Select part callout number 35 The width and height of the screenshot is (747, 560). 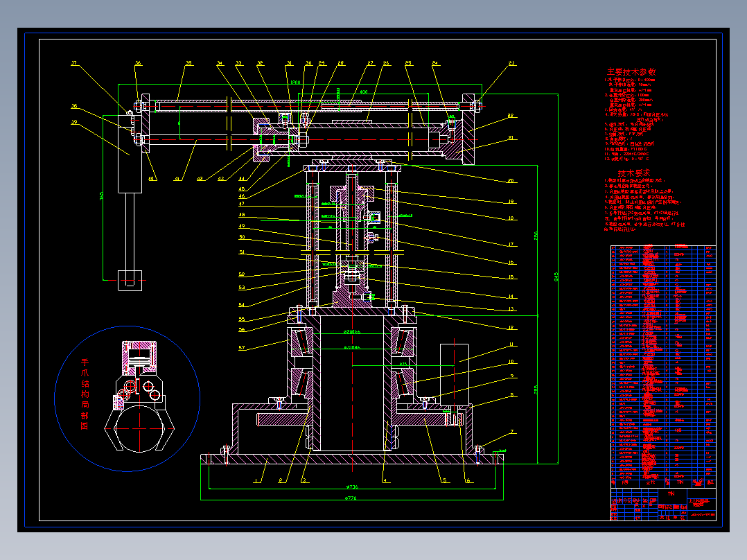pos(189,63)
